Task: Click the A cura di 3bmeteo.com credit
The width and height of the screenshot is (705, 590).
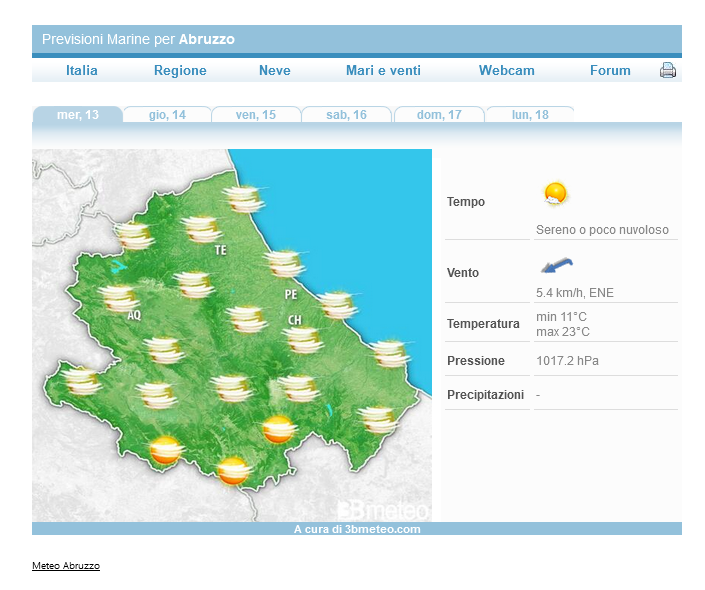Action: (357, 529)
